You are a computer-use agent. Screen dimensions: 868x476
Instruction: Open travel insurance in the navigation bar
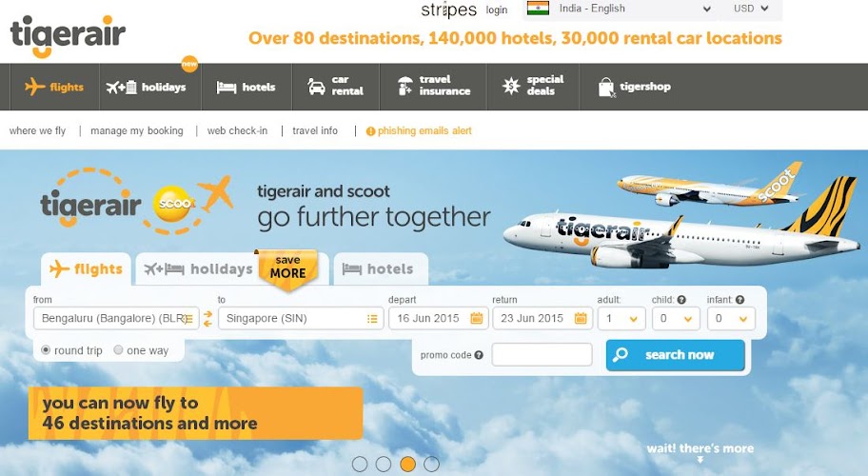click(x=434, y=86)
